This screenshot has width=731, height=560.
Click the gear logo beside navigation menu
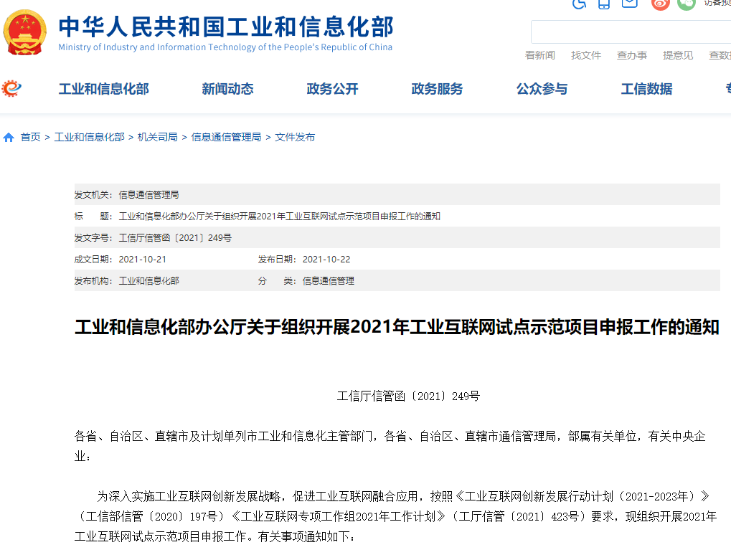point(11,88)
